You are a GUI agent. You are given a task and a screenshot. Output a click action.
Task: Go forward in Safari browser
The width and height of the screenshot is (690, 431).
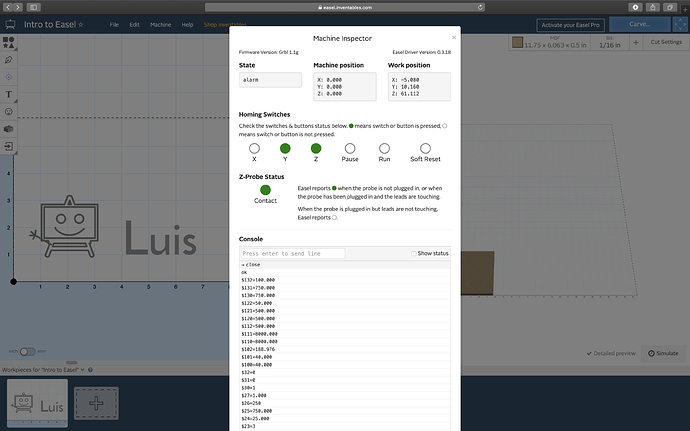18,7
